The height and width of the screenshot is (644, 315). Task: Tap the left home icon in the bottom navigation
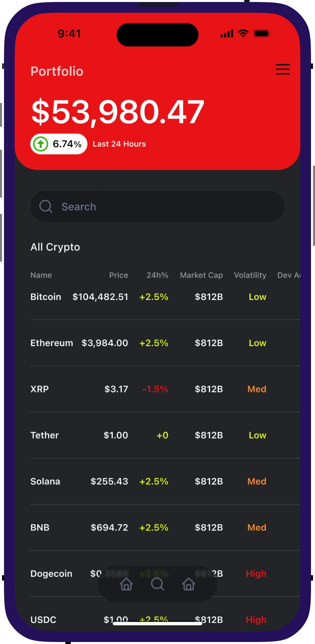tap(126, 584)
